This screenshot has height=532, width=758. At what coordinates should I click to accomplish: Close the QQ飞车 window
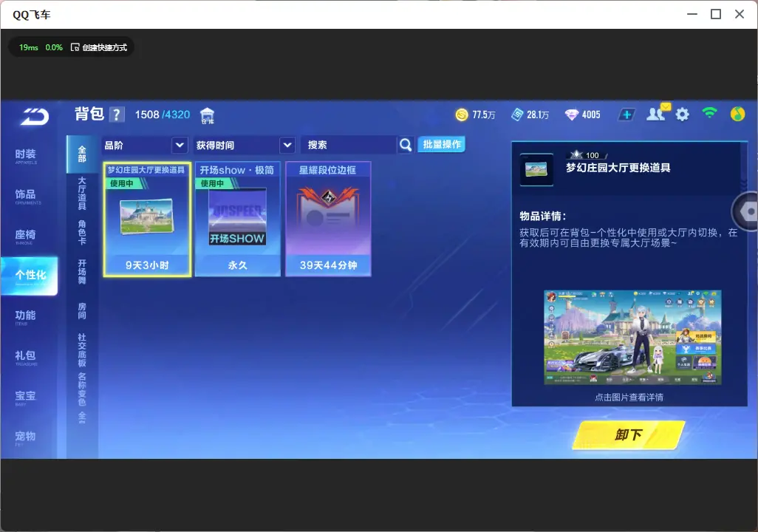[739, 15]
